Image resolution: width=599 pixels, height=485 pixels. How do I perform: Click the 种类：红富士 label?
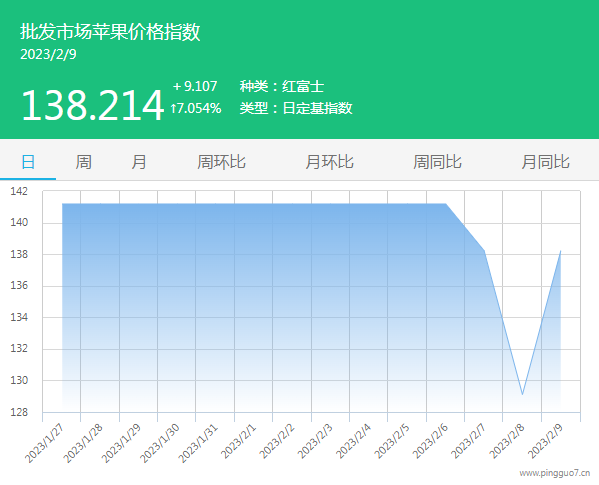pyautogui.click(x=282, y=86)
